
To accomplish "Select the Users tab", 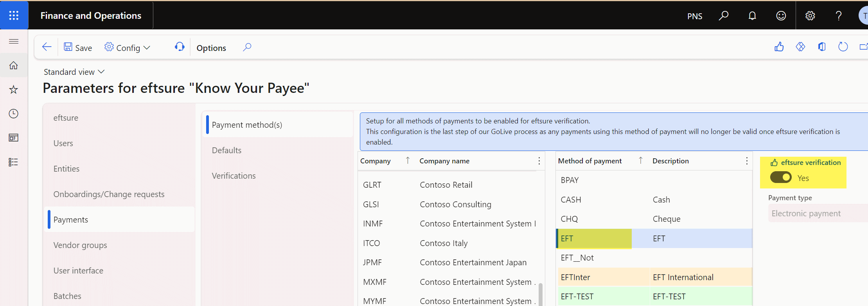I will (x=119, y=143).
